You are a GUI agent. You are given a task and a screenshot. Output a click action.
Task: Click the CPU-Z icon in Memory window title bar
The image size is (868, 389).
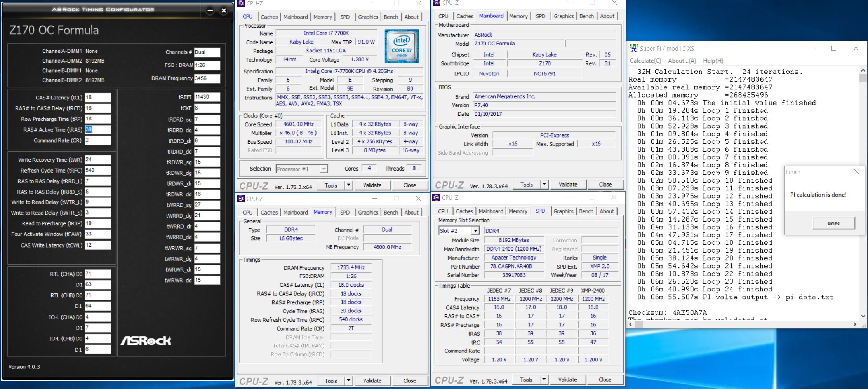tap(241, 199)
